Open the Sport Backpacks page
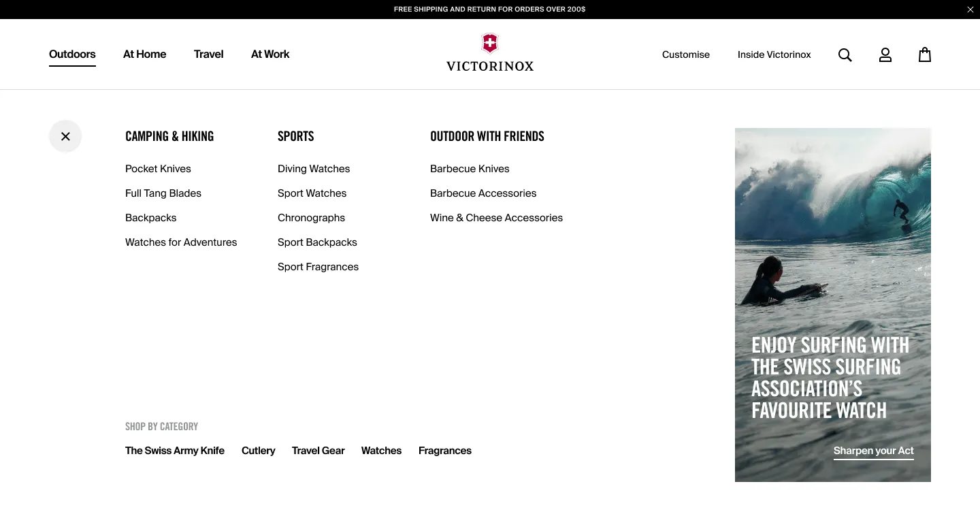The height and width of the screenshot is (531, 980). pos(317,242)
